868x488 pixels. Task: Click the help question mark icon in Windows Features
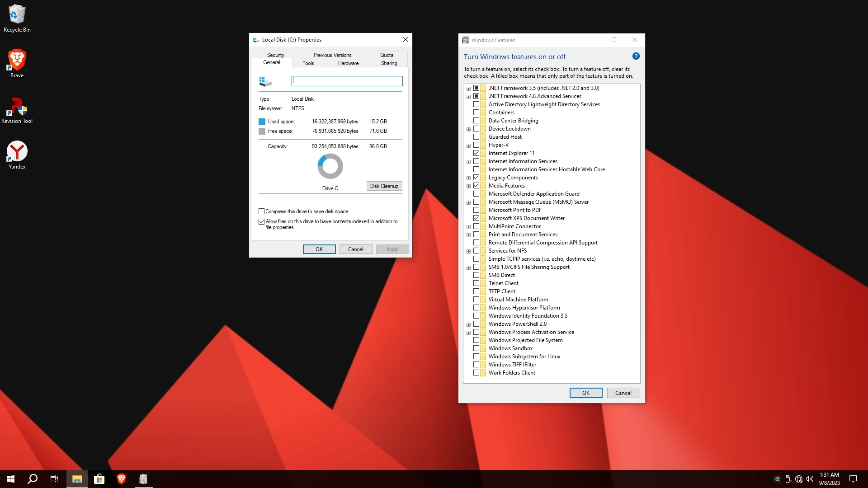coord(636,56)
